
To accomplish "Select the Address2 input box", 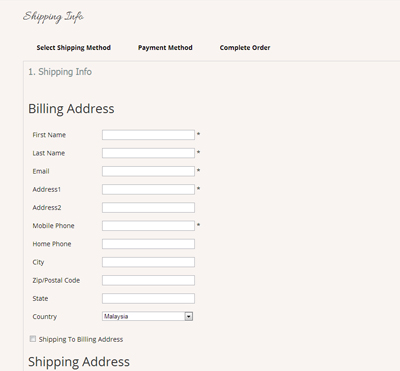I will point(148,208).
